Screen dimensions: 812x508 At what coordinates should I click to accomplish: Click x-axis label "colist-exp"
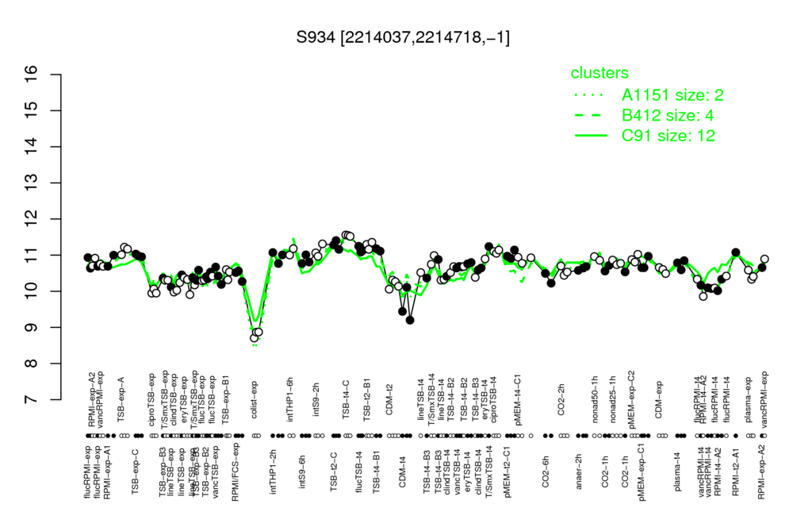255,400
